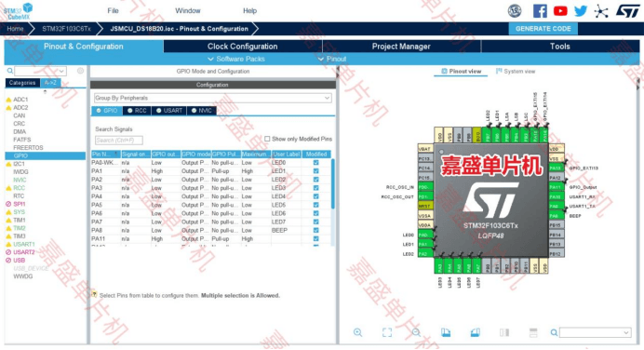Screen dimensions: 644x350
Task: Open the Window menu
Action: (188, 10)
